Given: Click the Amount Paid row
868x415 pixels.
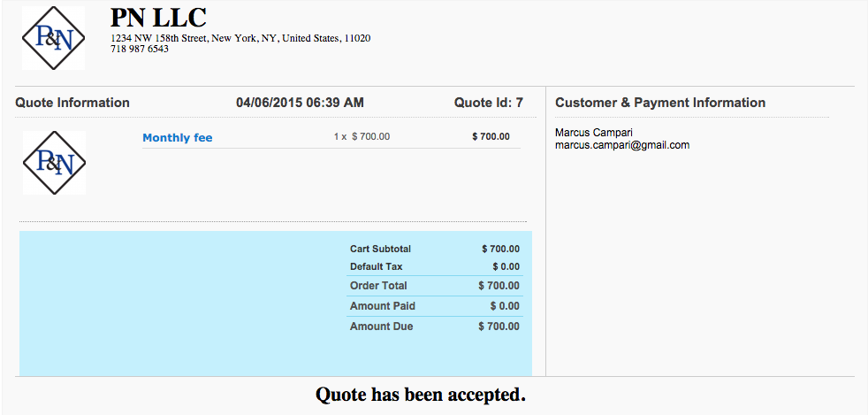Looking at the screenshot, I should pyautogui.click(x=435, y=306).
